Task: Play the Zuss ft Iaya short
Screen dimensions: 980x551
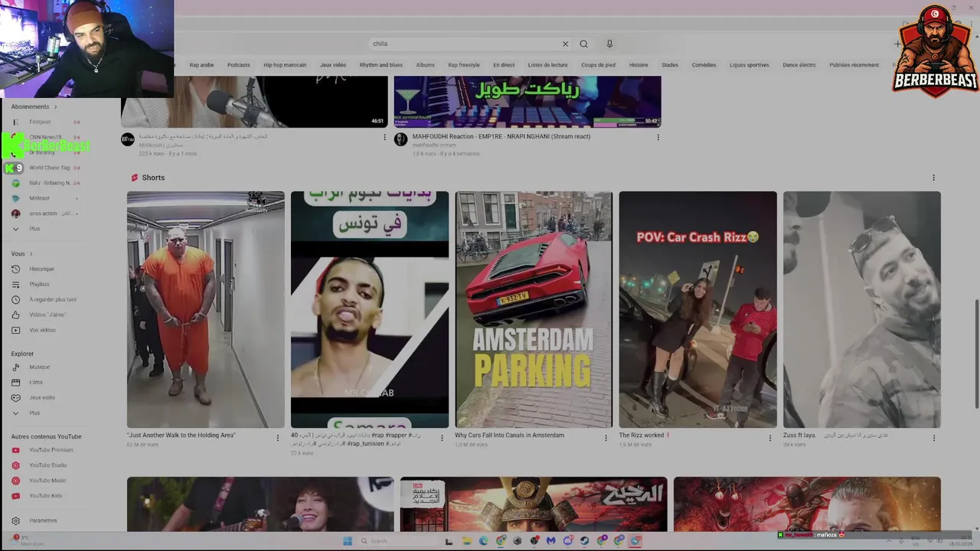Action: click(862, 309)
